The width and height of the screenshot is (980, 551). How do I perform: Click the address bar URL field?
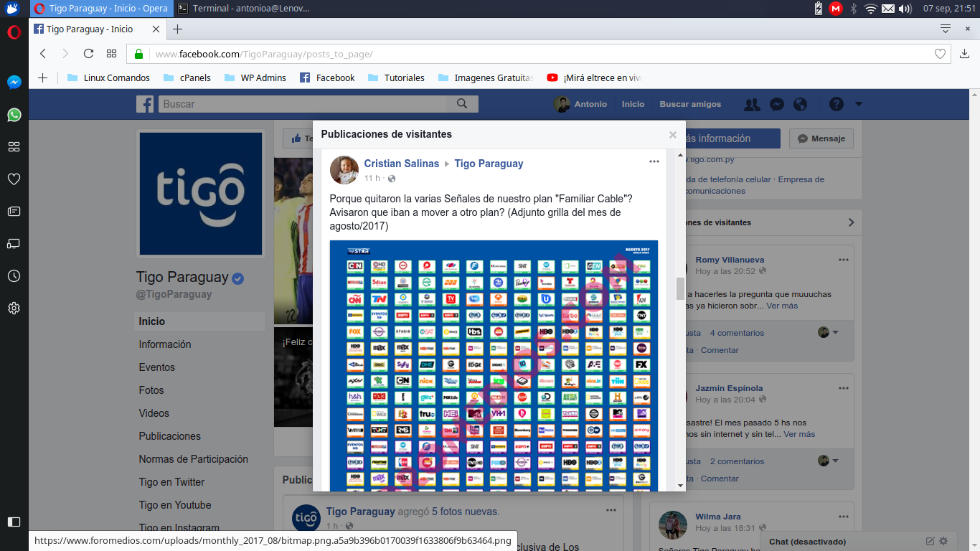point(538,54)
